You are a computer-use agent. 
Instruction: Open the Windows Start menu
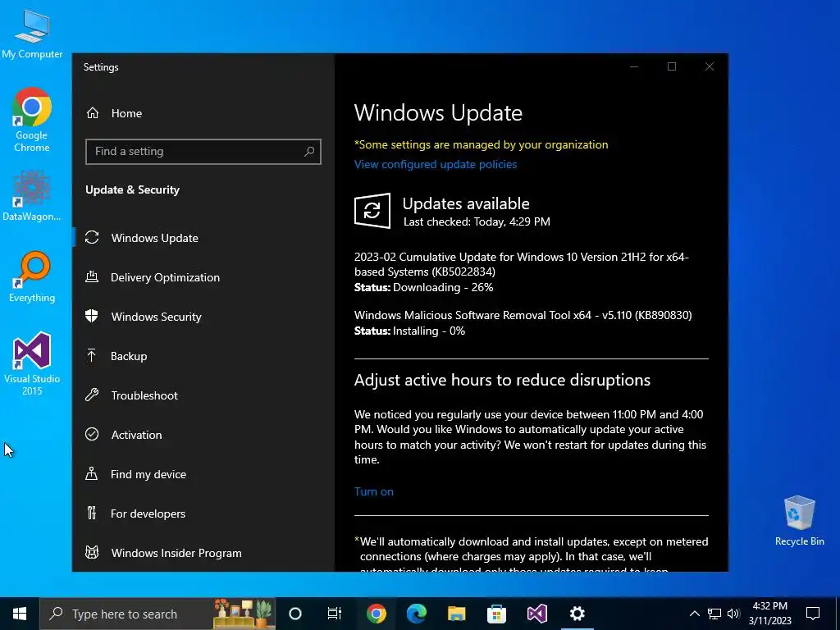pos(20,614)
